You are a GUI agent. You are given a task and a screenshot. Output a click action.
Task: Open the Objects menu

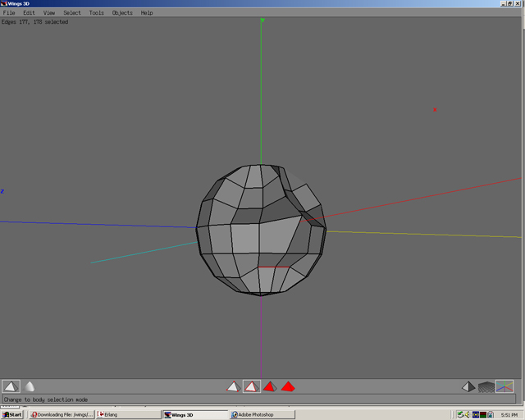122,13
